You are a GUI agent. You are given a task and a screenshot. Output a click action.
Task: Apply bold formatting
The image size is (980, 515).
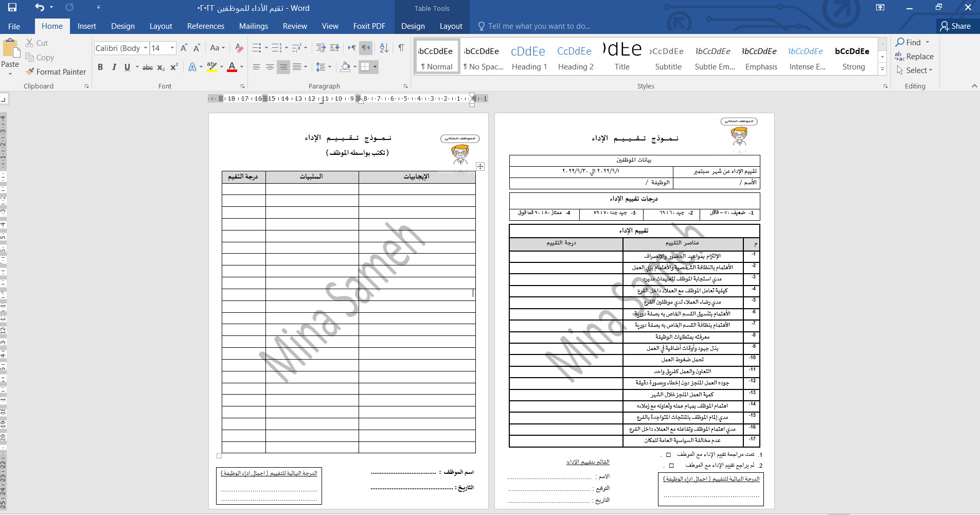pos(100,67)
